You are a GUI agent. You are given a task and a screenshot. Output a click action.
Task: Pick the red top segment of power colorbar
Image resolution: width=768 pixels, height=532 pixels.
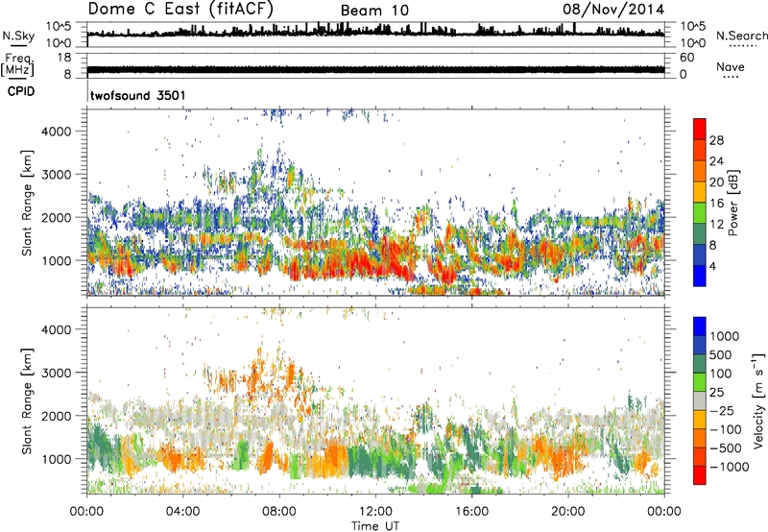pyautogui.click(x=700, y=129)
